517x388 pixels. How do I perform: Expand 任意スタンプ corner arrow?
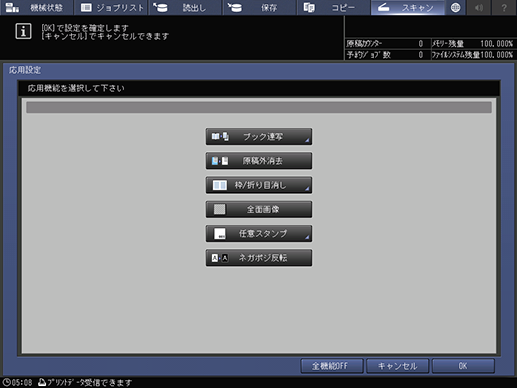(307, 238)
